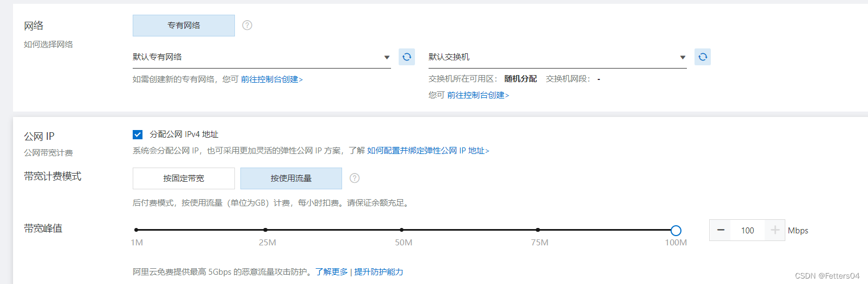Click the help icon next to 专有网络
Viewport: 868px width, 284px height.
247,25
